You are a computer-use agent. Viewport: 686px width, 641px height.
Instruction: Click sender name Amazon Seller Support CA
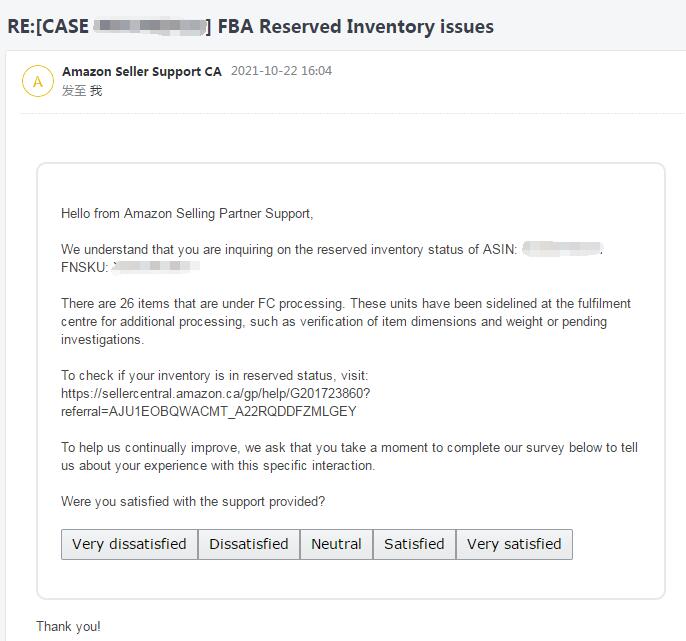pyautogui.click(x=142, y=71)
